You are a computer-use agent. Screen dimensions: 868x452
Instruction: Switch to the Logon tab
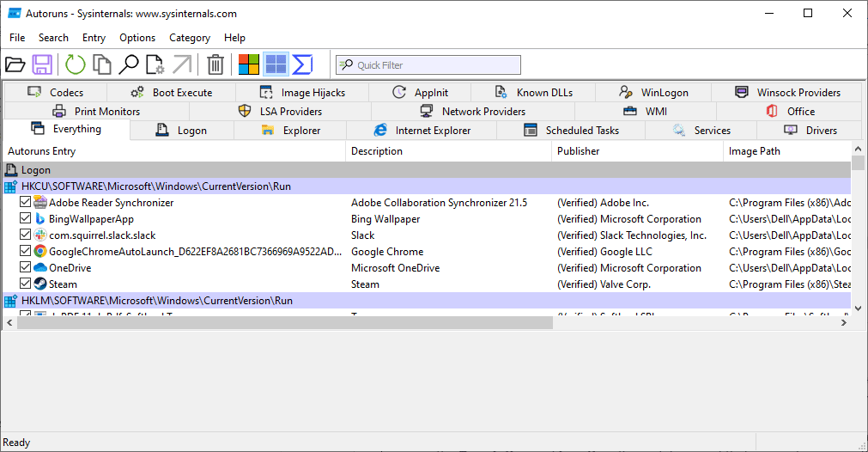(181, 130)
